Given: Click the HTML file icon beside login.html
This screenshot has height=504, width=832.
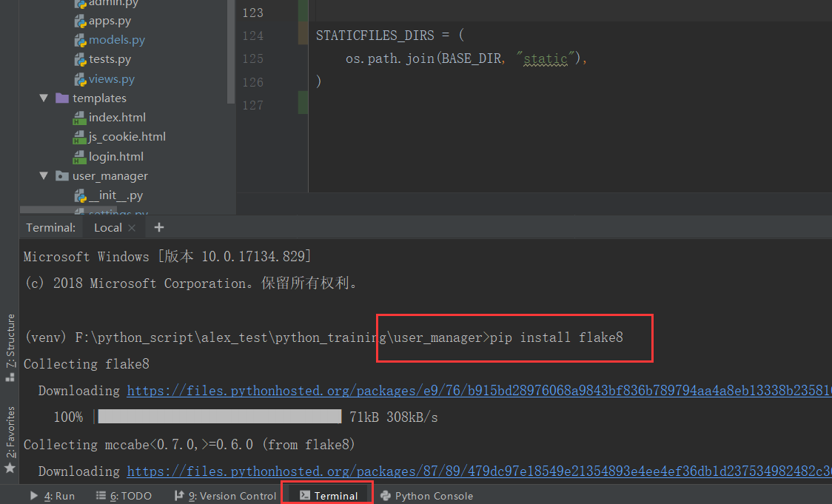Looking at the screenshot, I should click(x=80, y=156).
